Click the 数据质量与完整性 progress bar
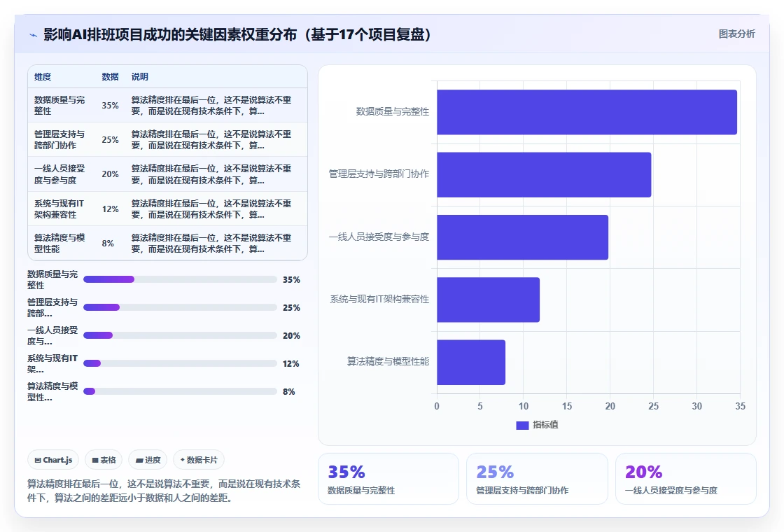 pos(180,279)
